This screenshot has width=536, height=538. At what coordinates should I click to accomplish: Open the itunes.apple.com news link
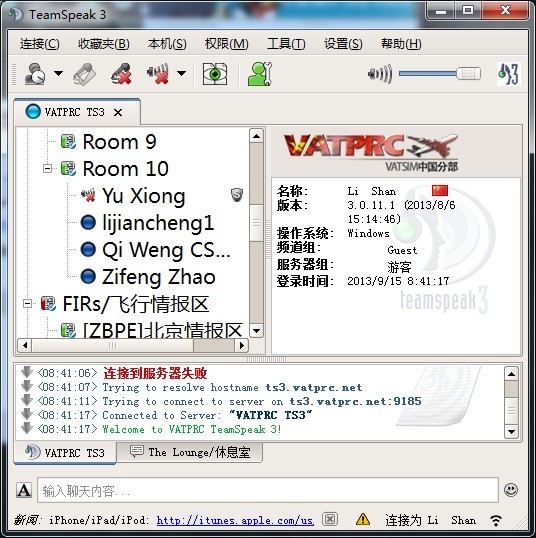click(235, 521)
